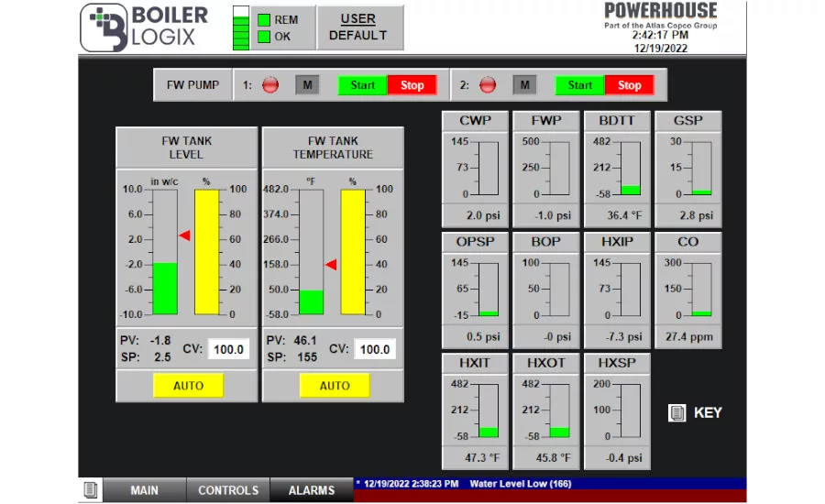Click the 0.5 psi OPSP reading

483,336
